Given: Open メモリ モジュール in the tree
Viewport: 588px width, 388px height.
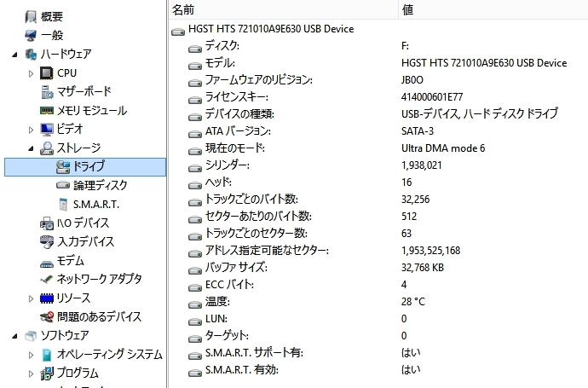Looking at the screenshot, I should 92,111.
